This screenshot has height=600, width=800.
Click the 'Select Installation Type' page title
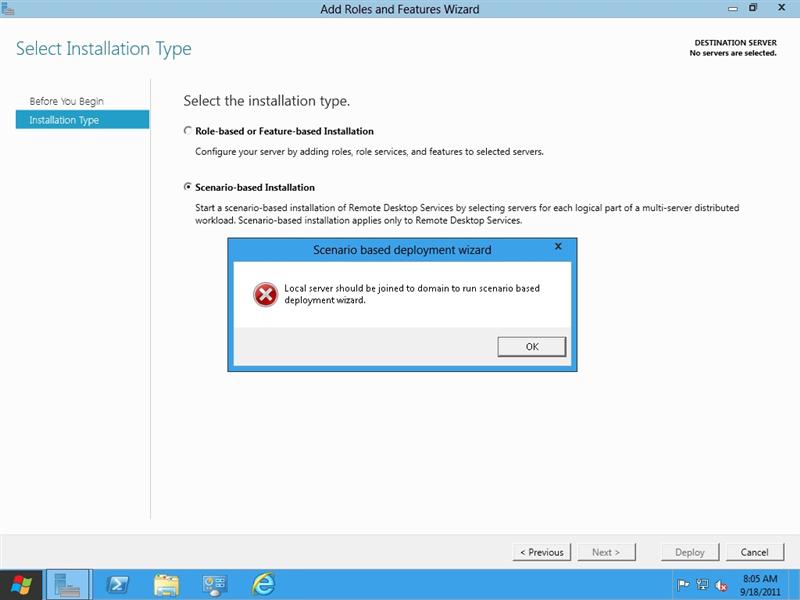tap(104, 48)
